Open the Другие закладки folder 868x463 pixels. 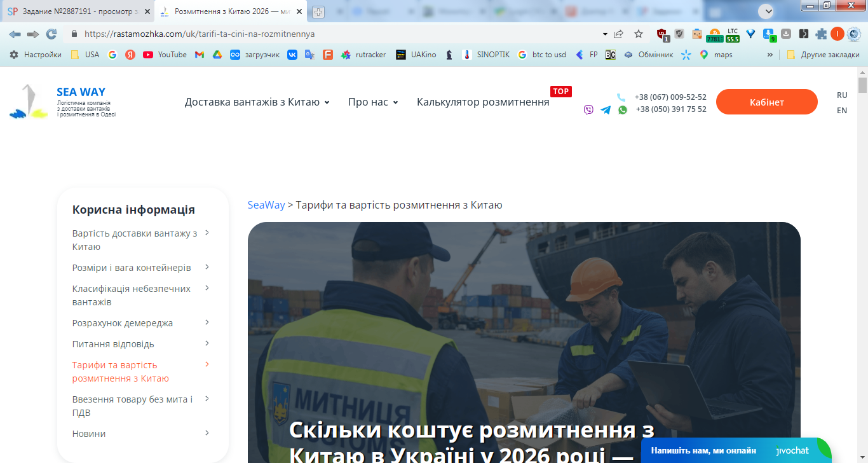coord(822,55)
